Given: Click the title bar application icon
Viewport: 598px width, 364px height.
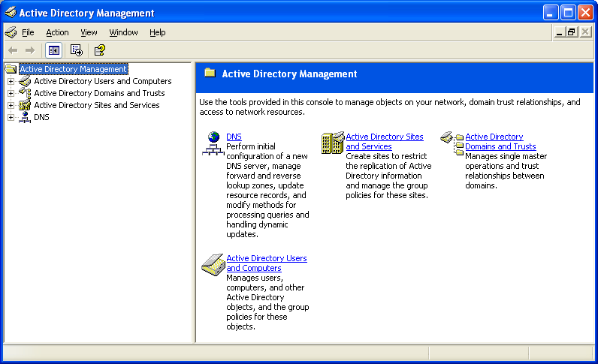Looking at the screenshot, I should [11, 13].
